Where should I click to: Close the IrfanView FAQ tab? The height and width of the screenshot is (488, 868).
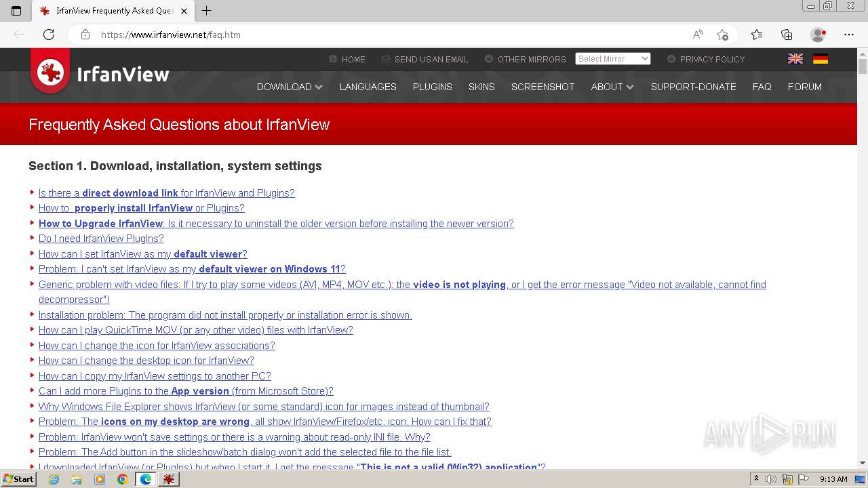[184, 11]
